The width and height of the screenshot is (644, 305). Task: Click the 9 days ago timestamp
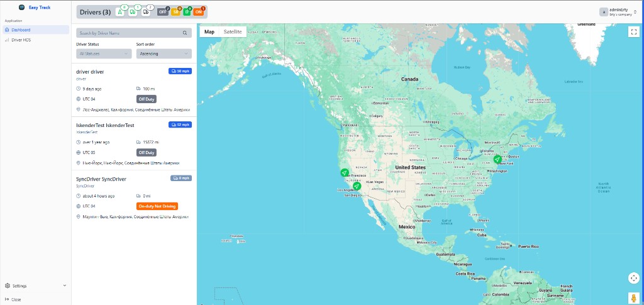click(x=92, y=89)
